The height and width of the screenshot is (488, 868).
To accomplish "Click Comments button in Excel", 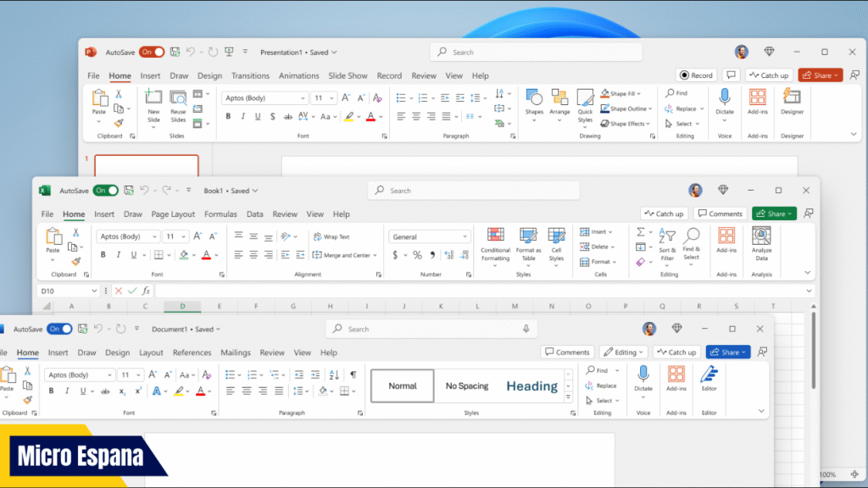I will pos(720,213).
